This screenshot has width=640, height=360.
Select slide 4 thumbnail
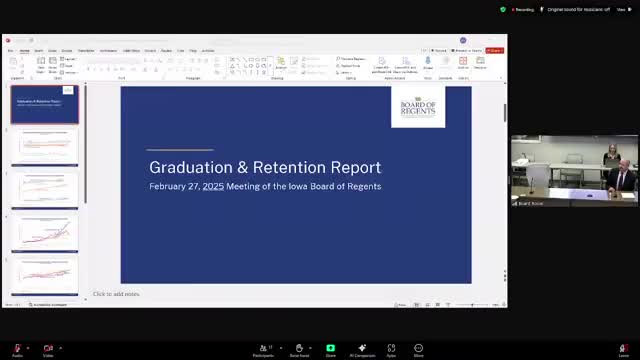pos(45,234)
